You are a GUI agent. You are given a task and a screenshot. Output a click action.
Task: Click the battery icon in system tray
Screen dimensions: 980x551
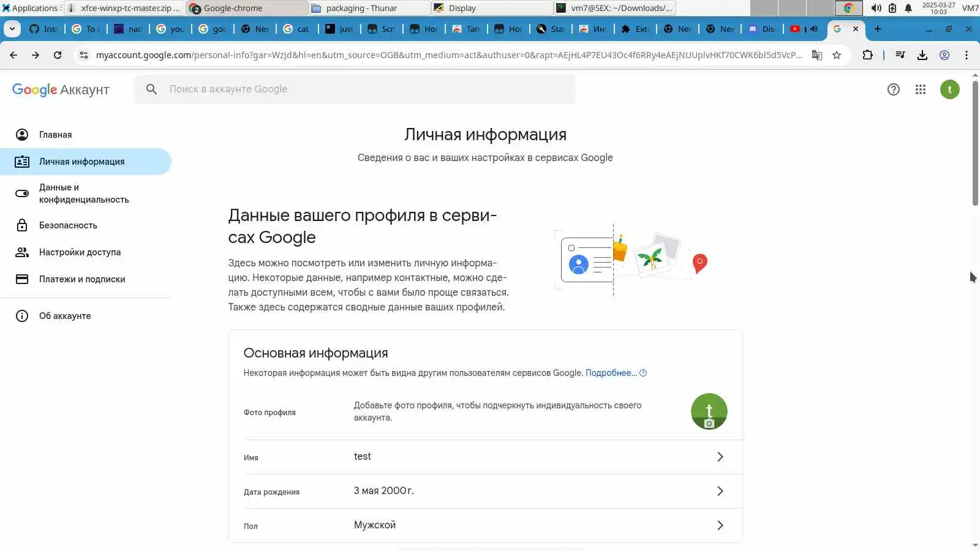pos(892,8)
